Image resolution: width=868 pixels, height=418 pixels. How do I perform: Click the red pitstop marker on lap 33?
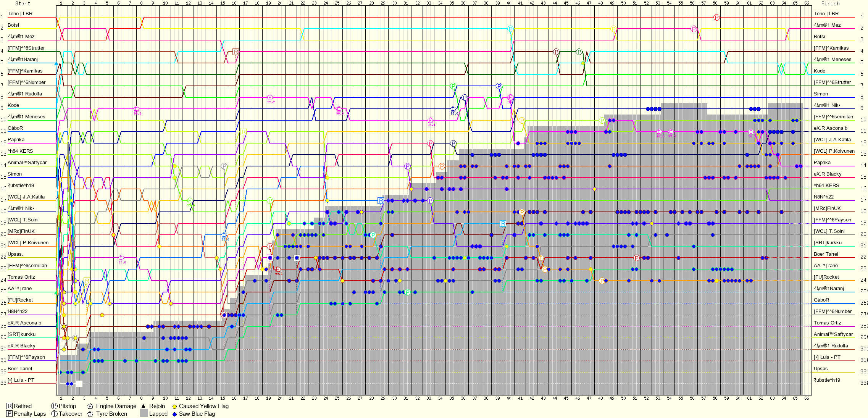[430, 144]
